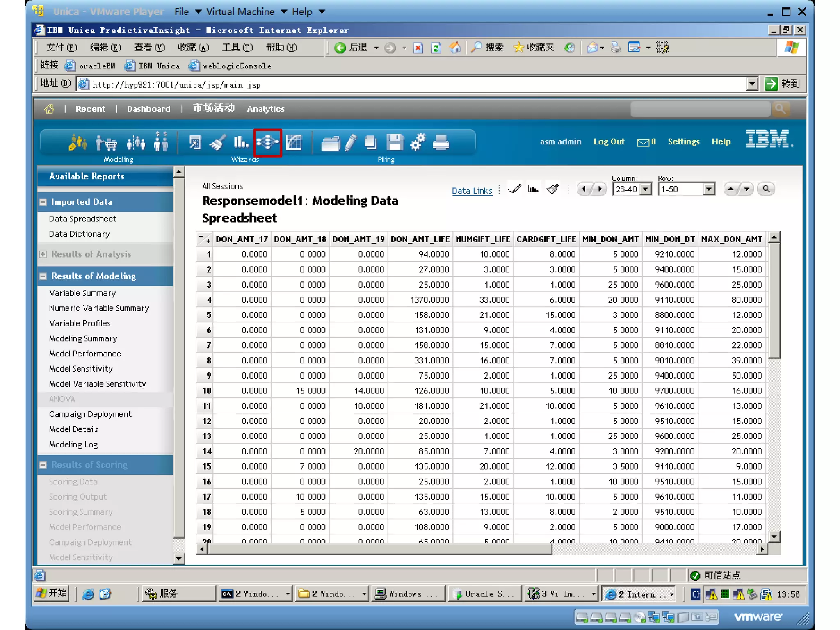Click the printer icon in Filing
Screen dimensions: 840x630
[x=441, y=143]
